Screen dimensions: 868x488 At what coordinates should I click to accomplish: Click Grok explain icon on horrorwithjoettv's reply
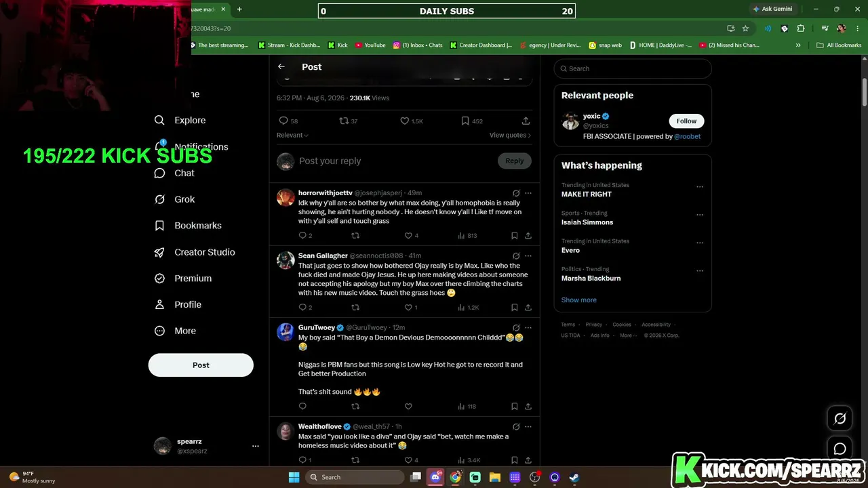(516, 193)
